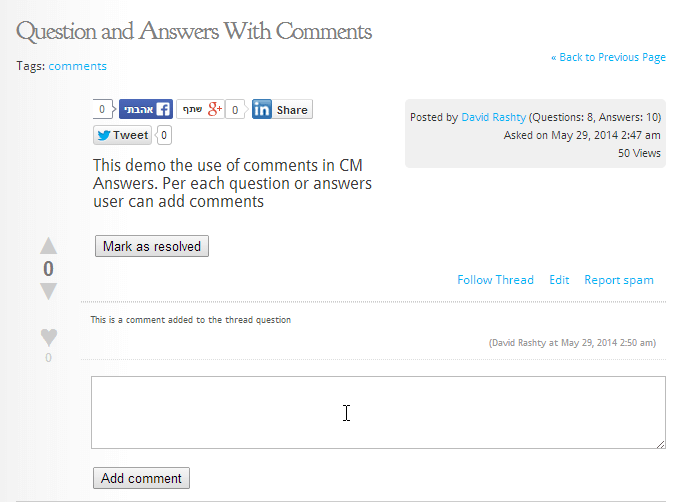Share the question on LinkedIn

[281, 109]
